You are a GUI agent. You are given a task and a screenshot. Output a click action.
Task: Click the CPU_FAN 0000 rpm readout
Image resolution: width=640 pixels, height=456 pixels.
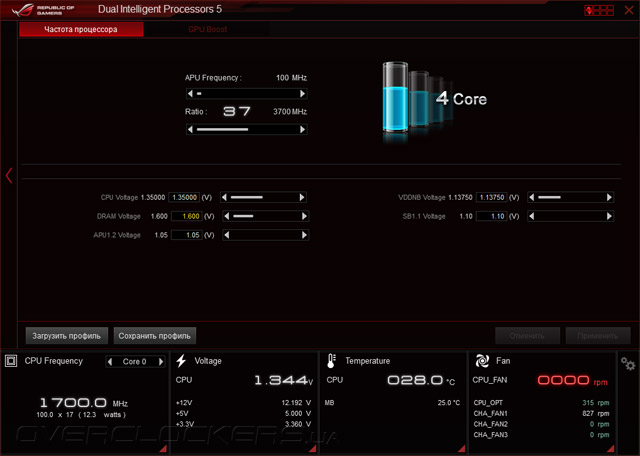pos(572,380)
